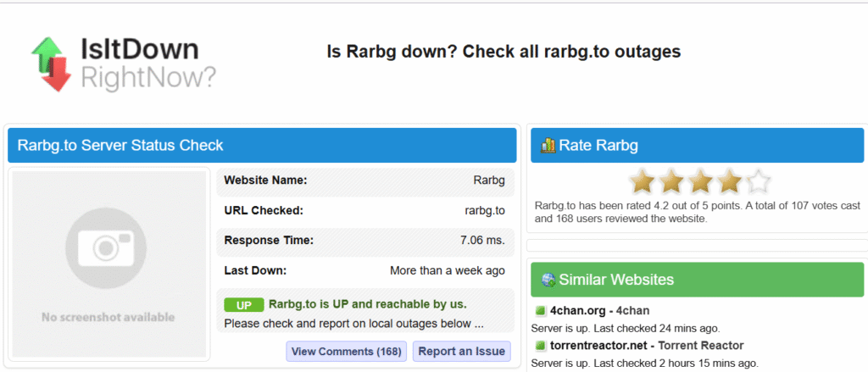Click green status icon next to torrentreactor.net

tap(540, 346)
